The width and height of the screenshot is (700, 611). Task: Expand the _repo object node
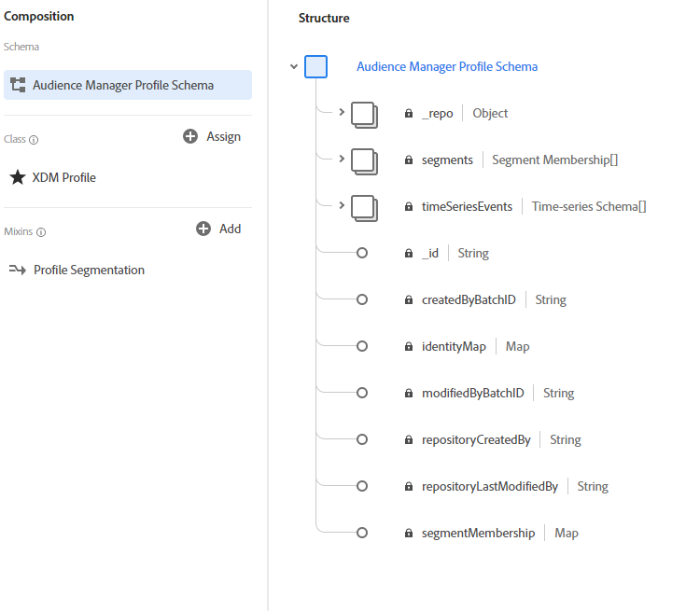click(x=342, y=113)
